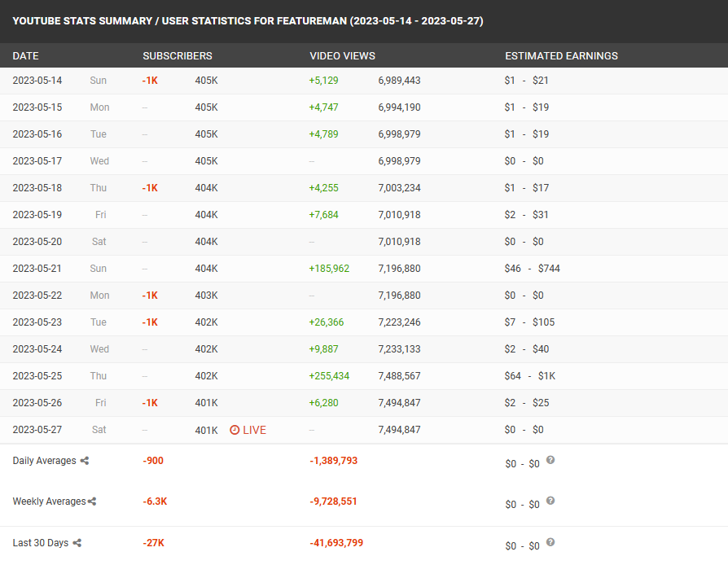The width and height of the screenshot is (728, 565).
Task: Click the +9,887 views gain value
Action: click(x=323, y=349)
